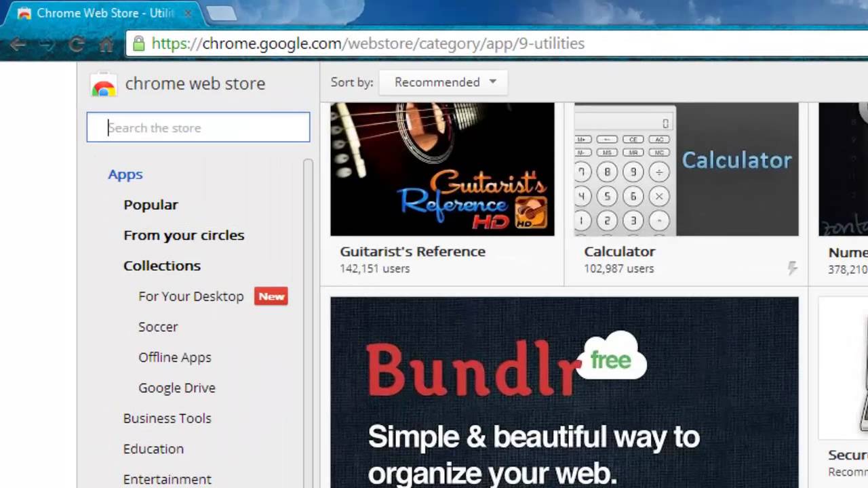Click the sidebar scrollbar
The image size is (868, 488).
[x=308, y=323]
